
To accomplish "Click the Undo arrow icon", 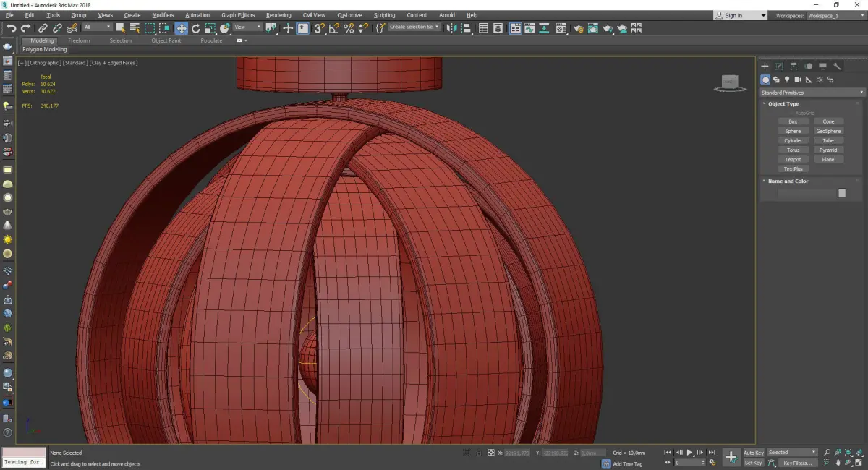I will click(x=11, y=28).
